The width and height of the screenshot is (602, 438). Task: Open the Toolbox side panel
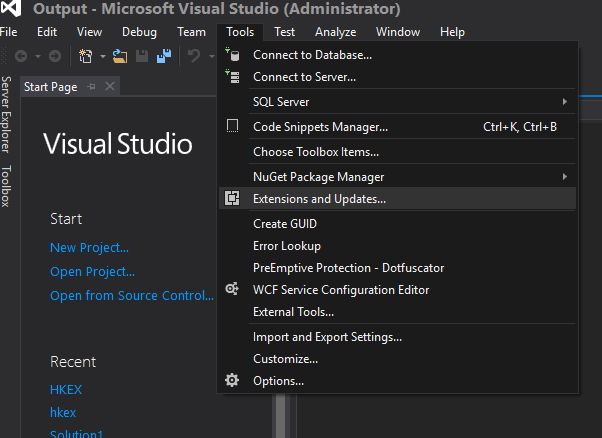click(7, 186)
